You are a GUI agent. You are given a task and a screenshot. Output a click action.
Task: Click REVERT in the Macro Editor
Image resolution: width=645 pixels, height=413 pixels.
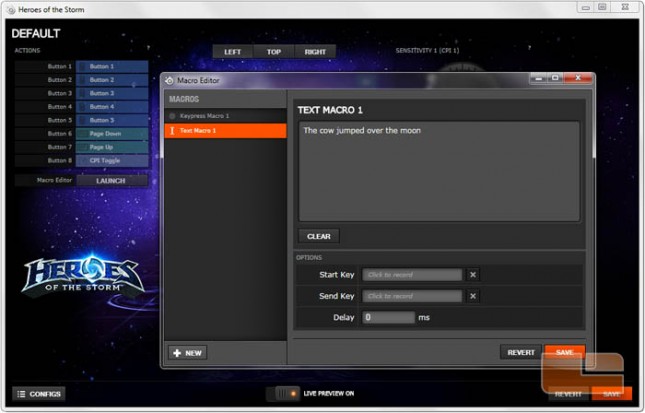521,353
